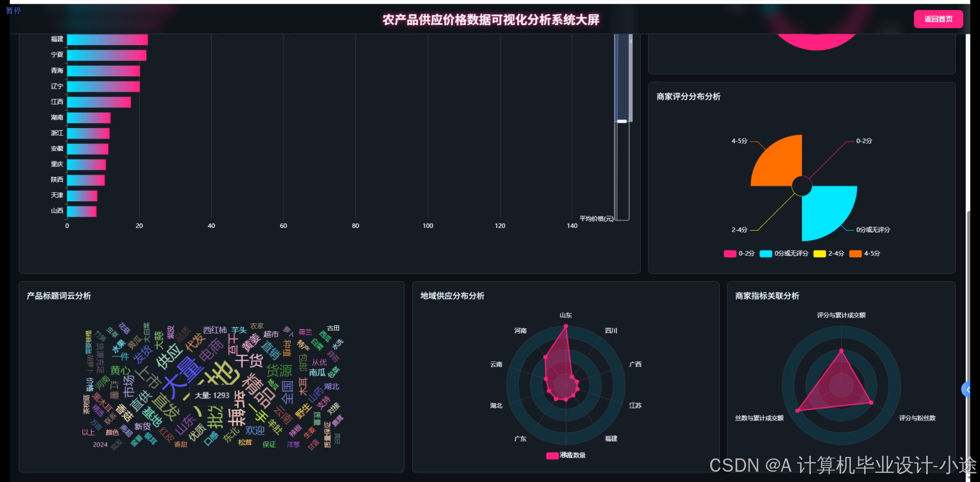Select the 天津 bar
Screen dimensions: 980x482
82,196
